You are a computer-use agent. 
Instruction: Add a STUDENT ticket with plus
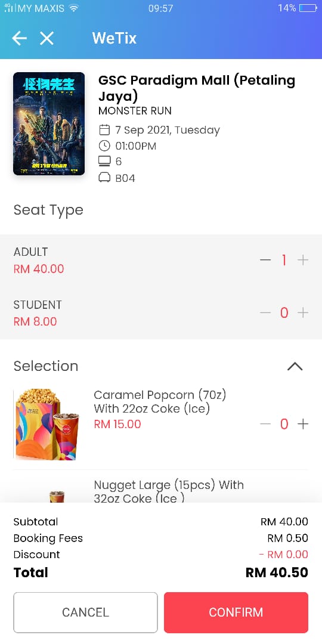coord(303,313)
